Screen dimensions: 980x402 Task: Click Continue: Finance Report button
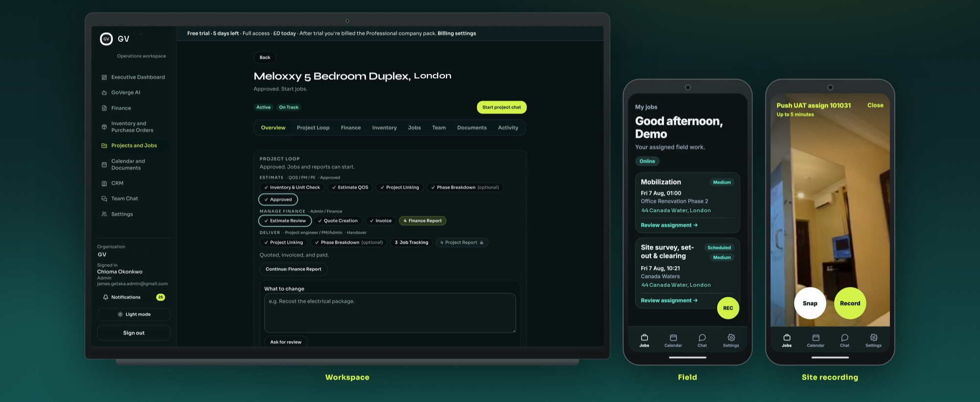(x=293, y=269)
